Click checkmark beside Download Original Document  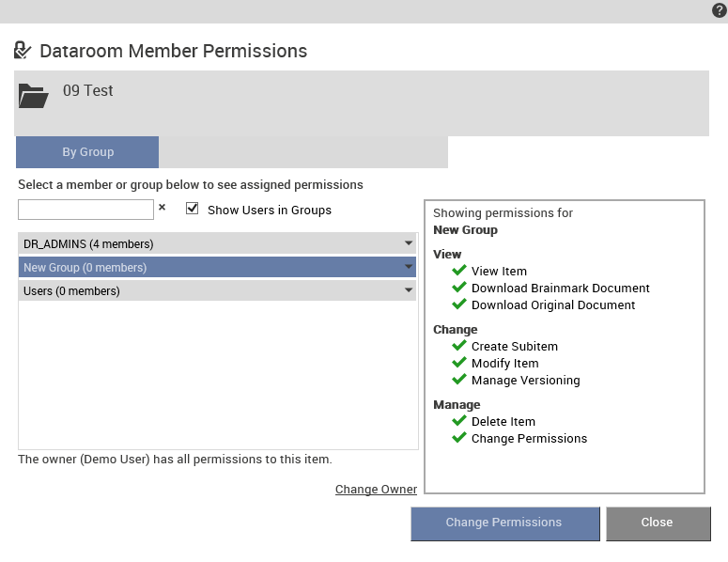(458, 304)
